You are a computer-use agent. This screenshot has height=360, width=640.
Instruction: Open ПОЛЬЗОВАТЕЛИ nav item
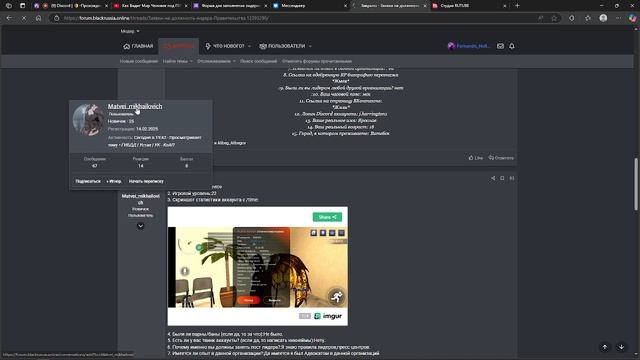tap(282, 46)
